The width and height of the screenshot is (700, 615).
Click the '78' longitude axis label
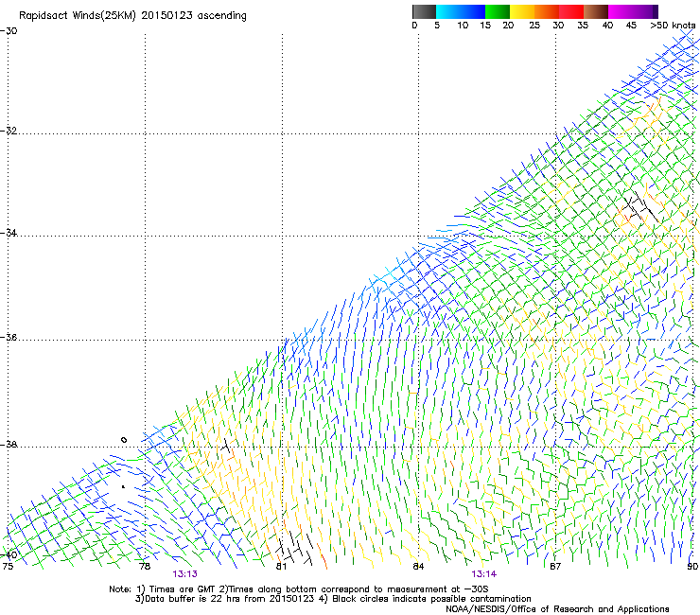click(145, 567)
